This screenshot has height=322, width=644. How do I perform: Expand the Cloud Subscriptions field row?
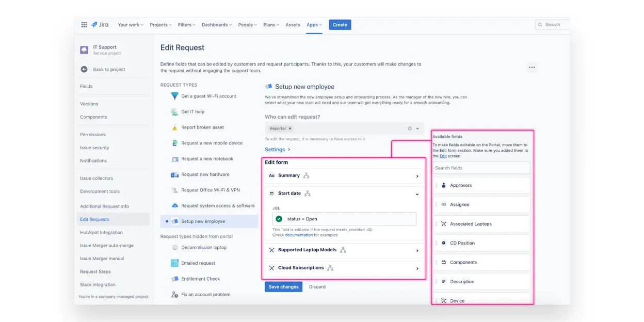pyautogui.click(x=417, y=268)
